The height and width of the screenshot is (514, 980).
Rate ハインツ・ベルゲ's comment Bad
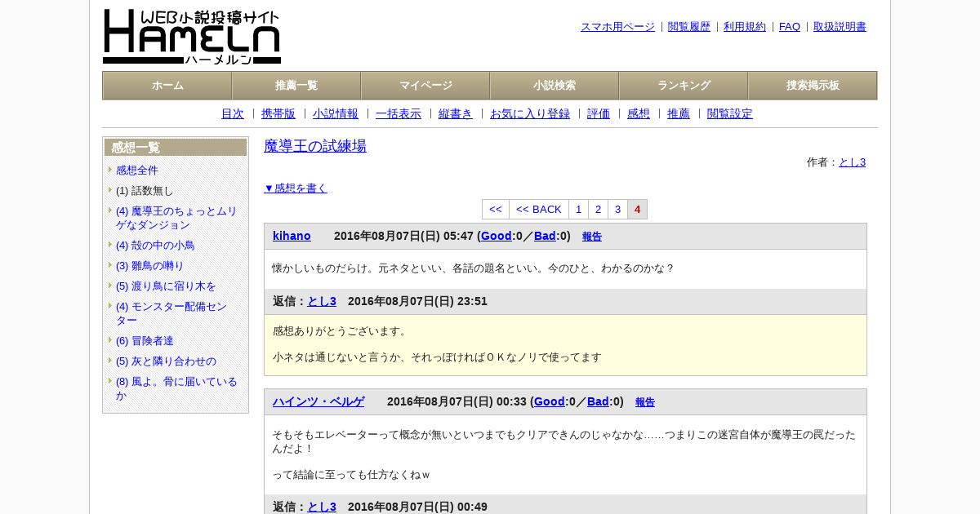pos(598,402)
